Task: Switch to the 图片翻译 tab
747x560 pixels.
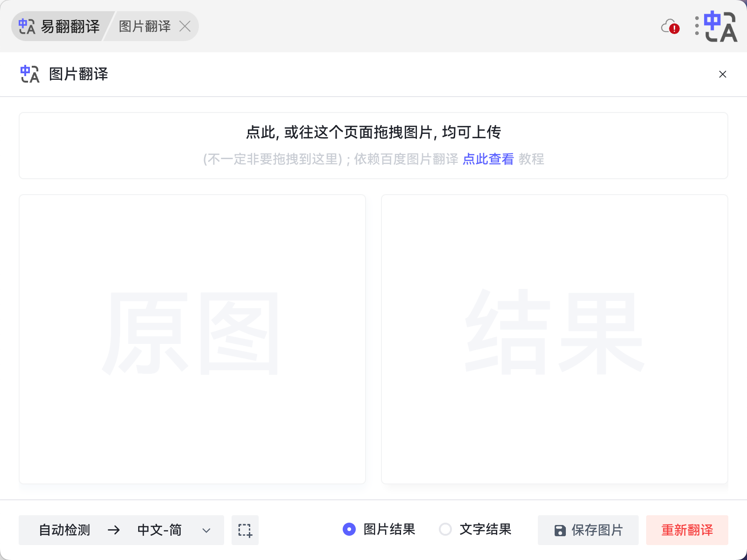Action: 145,26
